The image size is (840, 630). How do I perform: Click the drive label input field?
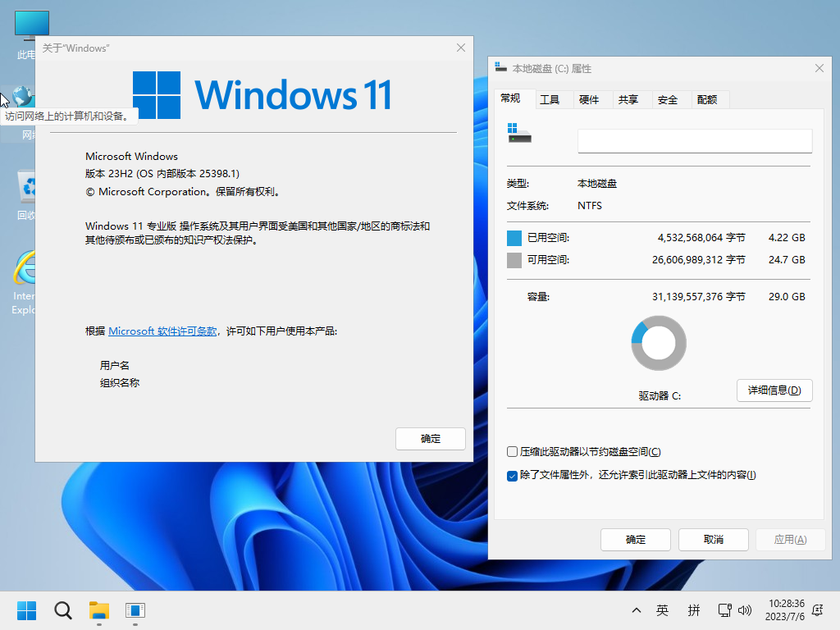(695, 141)
